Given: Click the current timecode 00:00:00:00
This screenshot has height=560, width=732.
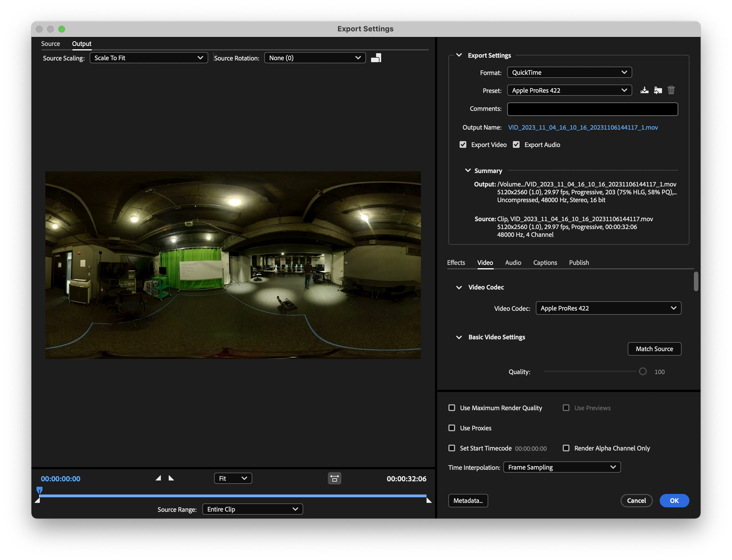Looking at the screenshot, I should [x=60, y=479].
